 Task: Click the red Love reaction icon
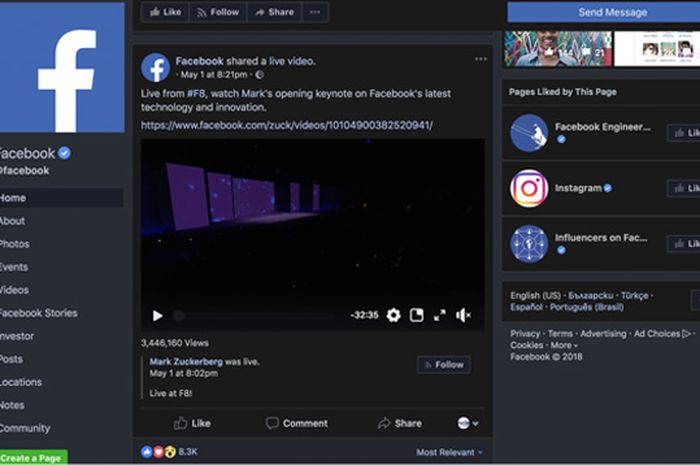(158, 452)
